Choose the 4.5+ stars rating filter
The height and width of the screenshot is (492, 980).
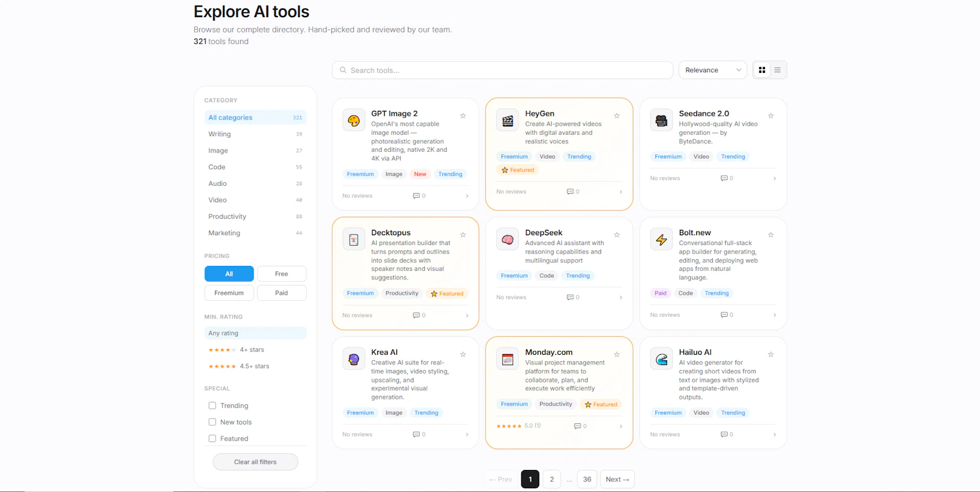point(255,366)
